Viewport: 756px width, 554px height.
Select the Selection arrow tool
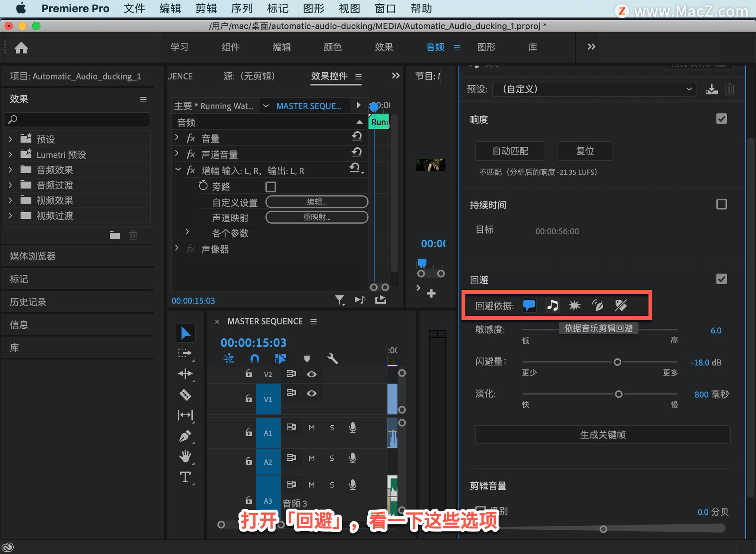(x=185, y=333)
